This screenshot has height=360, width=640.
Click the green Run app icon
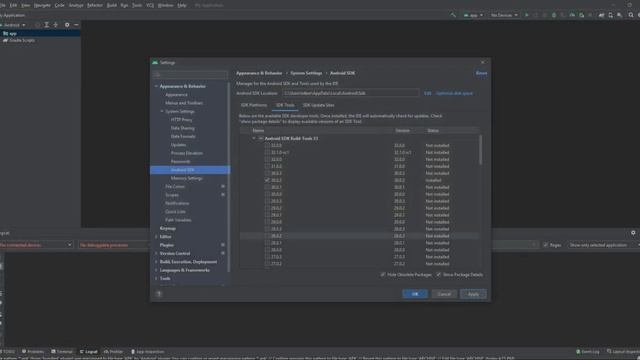tap(527, 15)
